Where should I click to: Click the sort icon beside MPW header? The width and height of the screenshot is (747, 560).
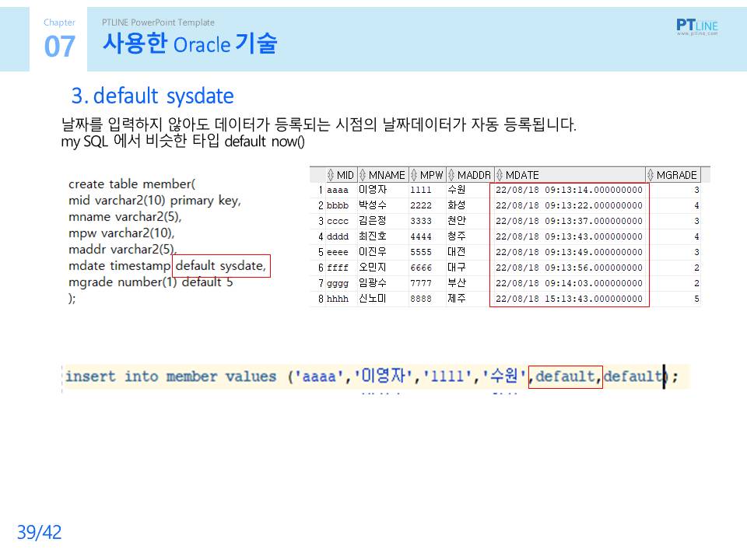pos(414,175)
